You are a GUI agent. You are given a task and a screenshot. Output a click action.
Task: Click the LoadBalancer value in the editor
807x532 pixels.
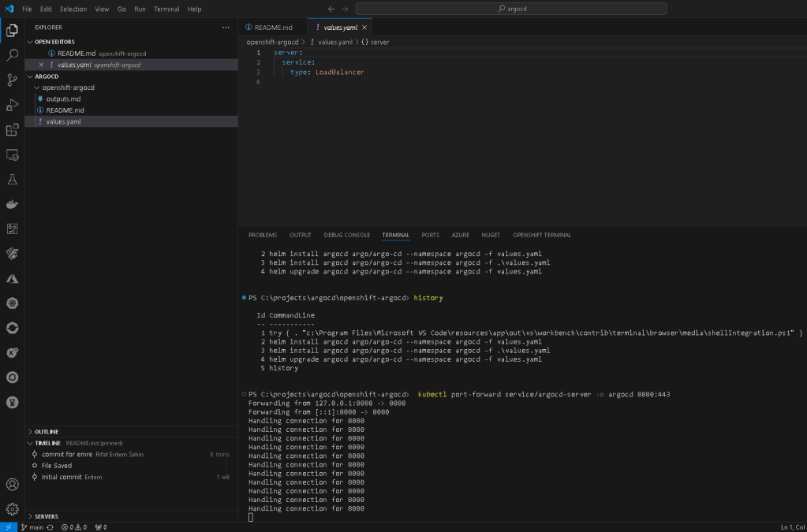340,72
